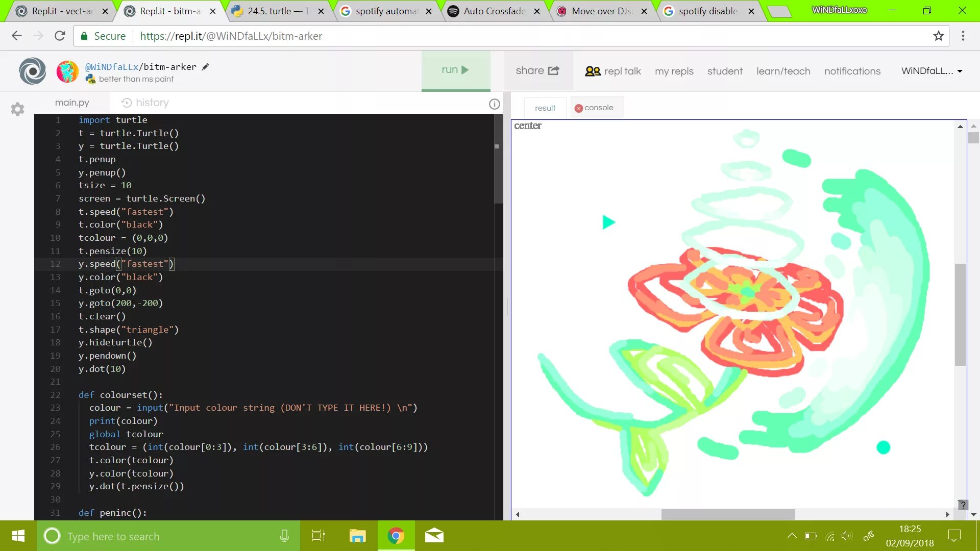Click the question mark help icon
Viewport: 980px width, 551px height.
(963, 505)
